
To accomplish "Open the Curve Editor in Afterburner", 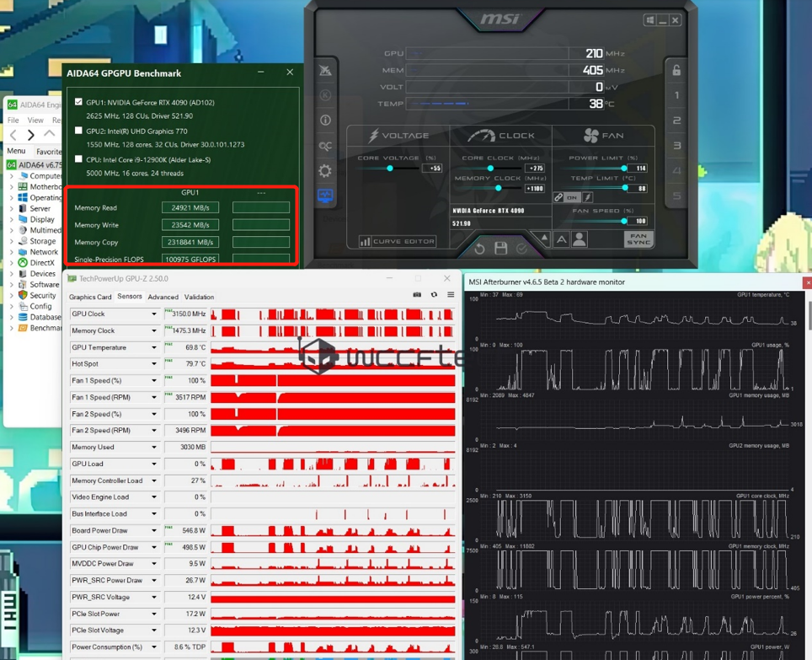I will pyautogui.click(x=398, y=241).
